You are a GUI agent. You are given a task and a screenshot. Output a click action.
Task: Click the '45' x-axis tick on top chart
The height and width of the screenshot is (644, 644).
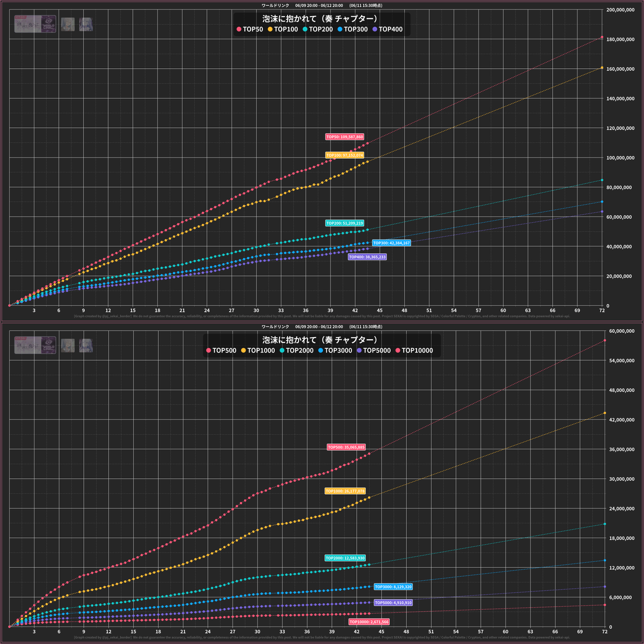point(379,310)
